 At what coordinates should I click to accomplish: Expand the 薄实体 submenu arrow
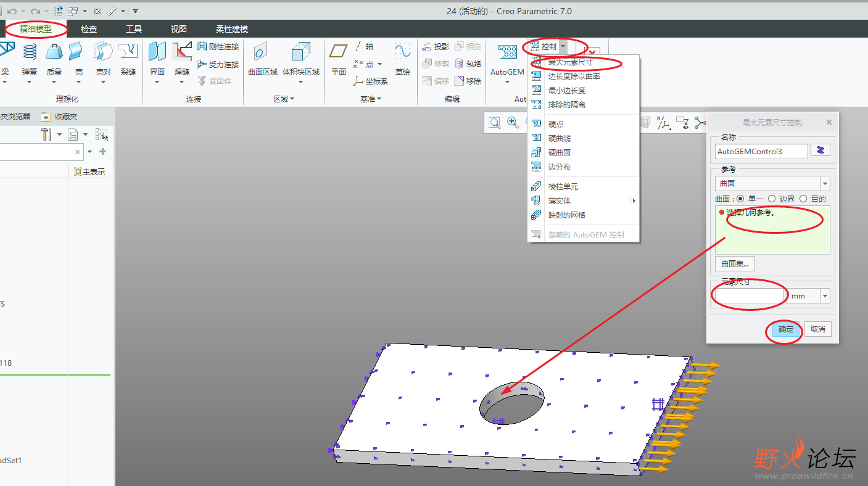[634, 200]
